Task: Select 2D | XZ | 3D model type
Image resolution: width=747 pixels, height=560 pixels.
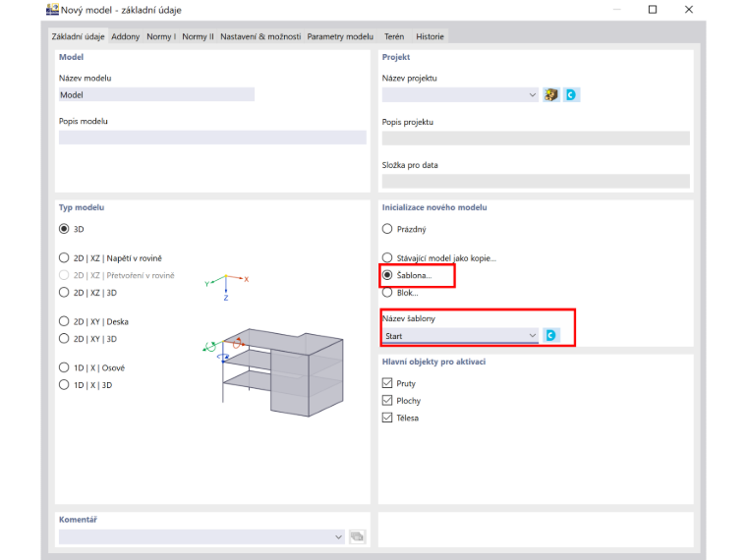Action: point(64,293)
